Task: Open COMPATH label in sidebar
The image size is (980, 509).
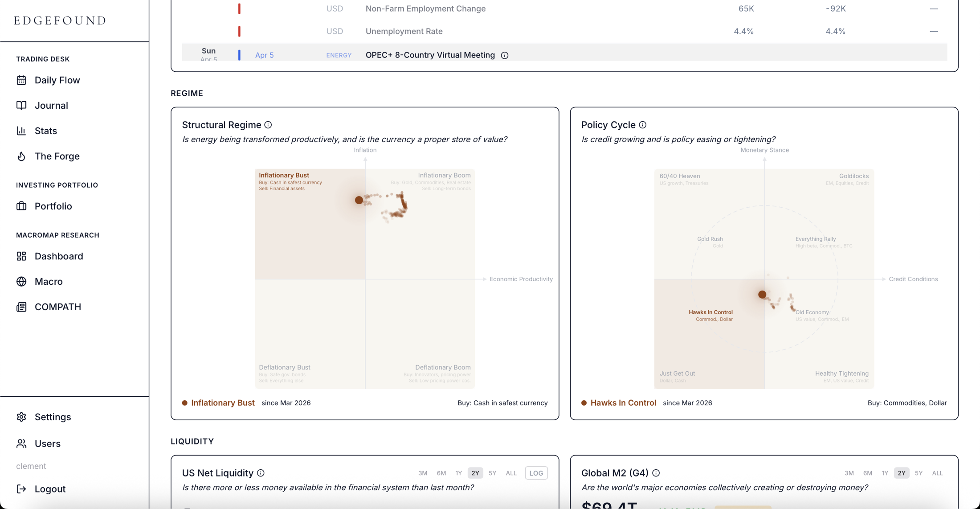Action: click(x=58, y=307)
